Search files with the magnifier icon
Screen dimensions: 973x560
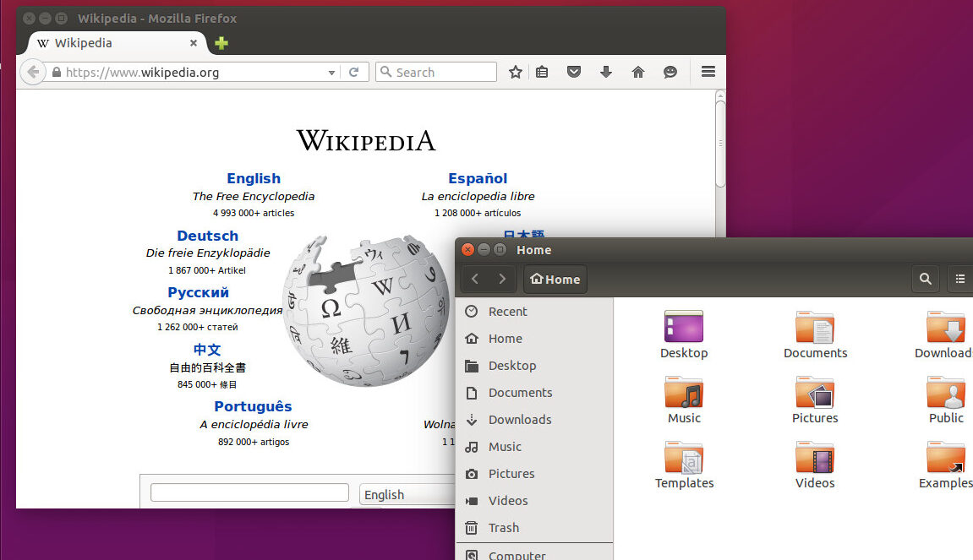[925, 279]
